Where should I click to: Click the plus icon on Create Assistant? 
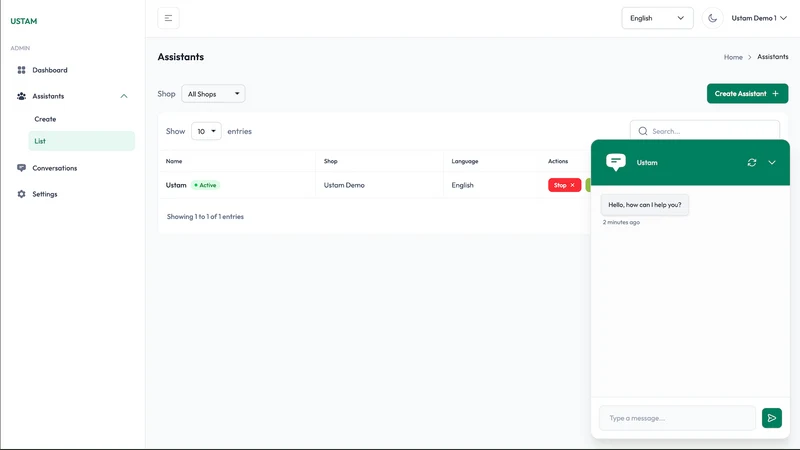coord(776,93)
